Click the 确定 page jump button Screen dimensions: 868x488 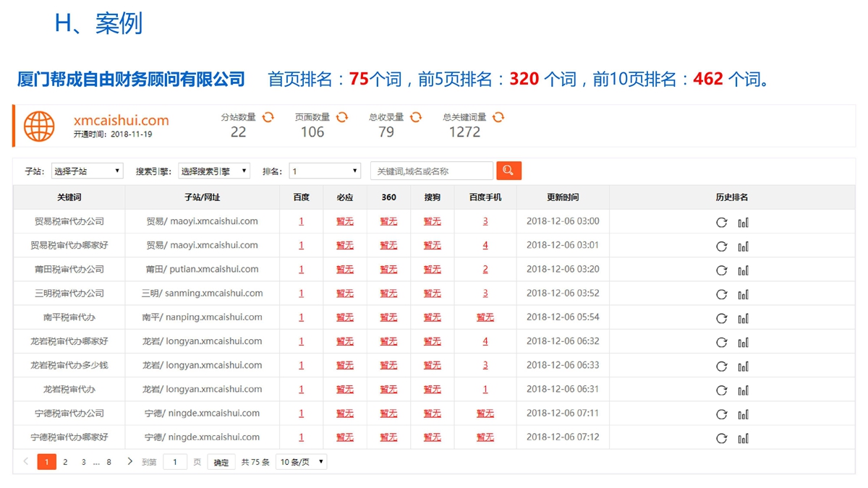(x=221, y=463)
